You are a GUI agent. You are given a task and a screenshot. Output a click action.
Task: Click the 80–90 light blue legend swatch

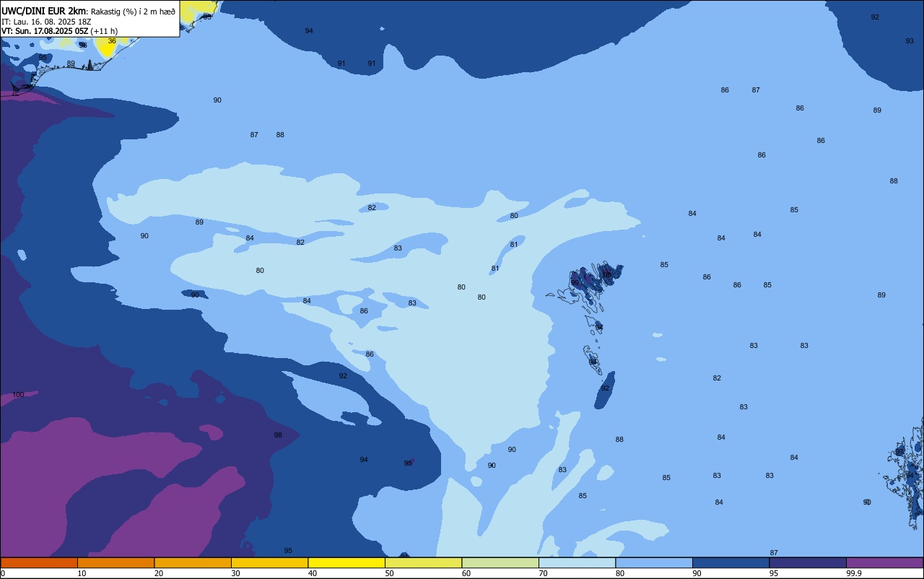[654, 562]
